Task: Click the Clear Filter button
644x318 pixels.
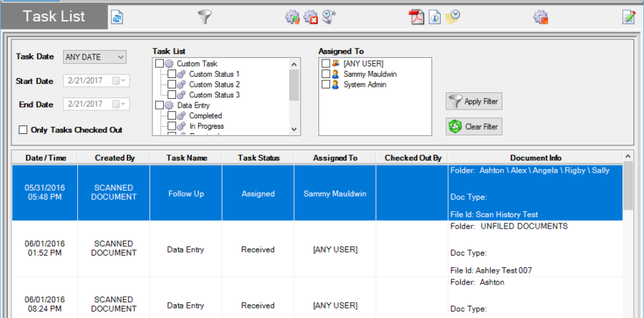Action: point(473,127)
